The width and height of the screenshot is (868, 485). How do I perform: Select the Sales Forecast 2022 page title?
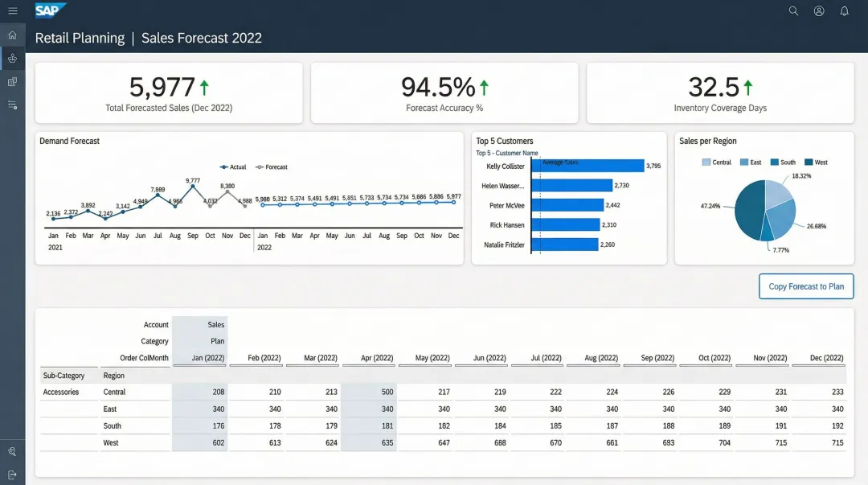(x=199, y=38)
